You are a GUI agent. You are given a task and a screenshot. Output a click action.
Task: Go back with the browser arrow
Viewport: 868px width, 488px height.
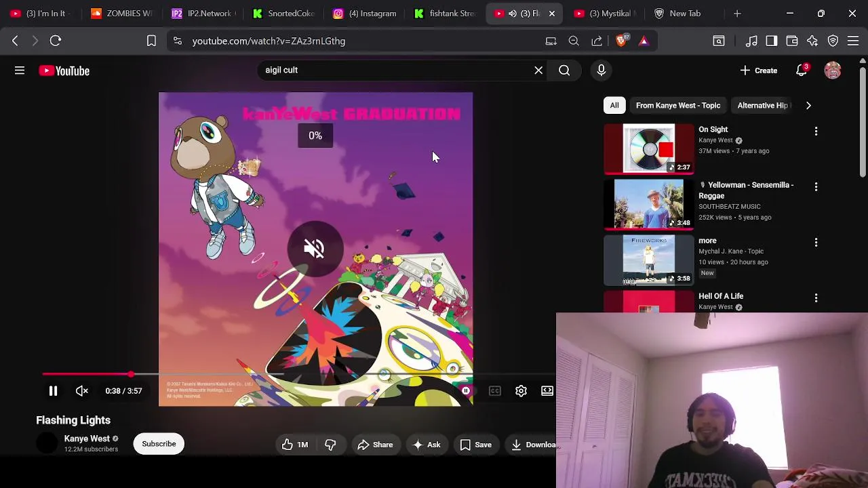[x=15, y=41]
